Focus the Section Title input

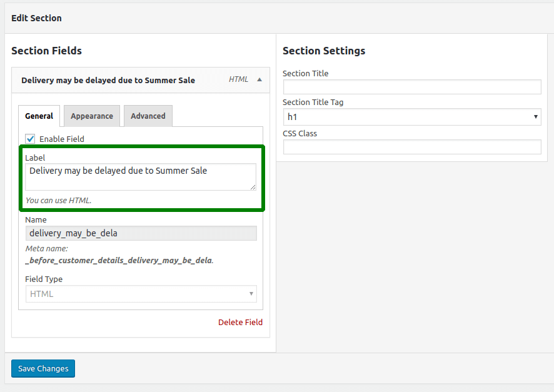(x=412, y=87)
